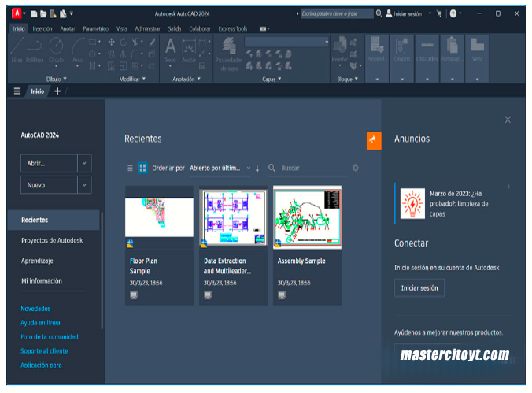Open the Assembly Sample thumbnail
This screenshot has width=532, height=393.
pos(308,217)
